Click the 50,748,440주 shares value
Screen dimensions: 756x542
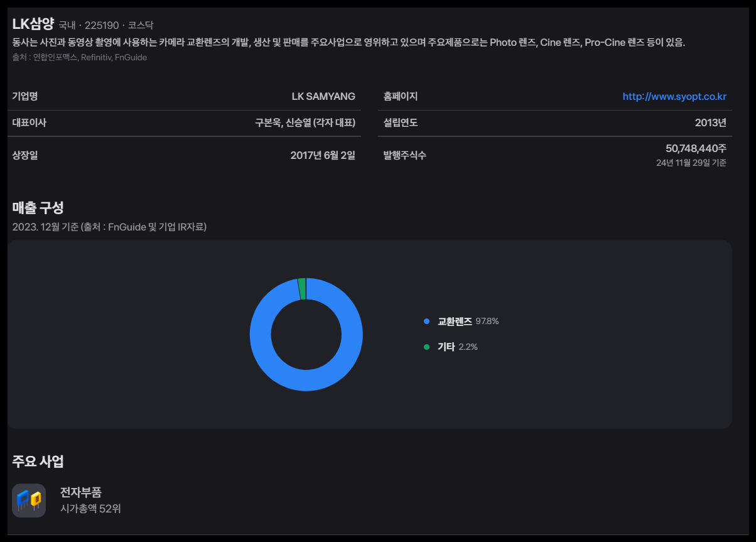(x=696, y=148)
